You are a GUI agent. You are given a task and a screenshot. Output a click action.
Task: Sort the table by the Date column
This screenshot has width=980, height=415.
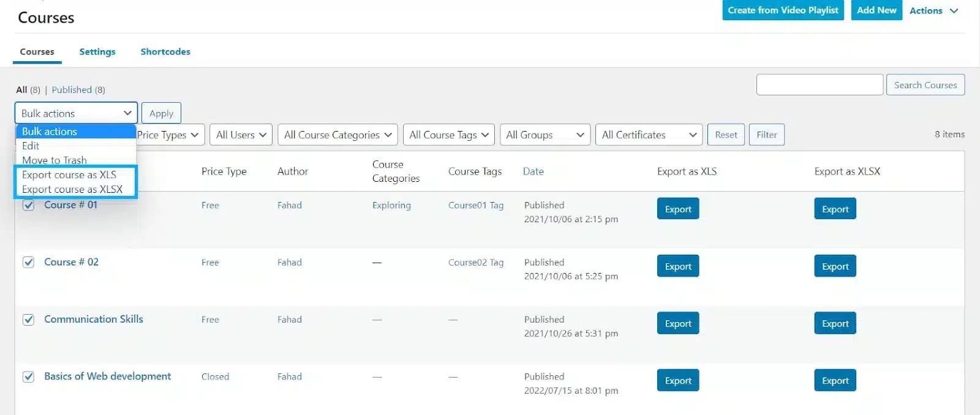pyautogui.click(x=533, y=171)
